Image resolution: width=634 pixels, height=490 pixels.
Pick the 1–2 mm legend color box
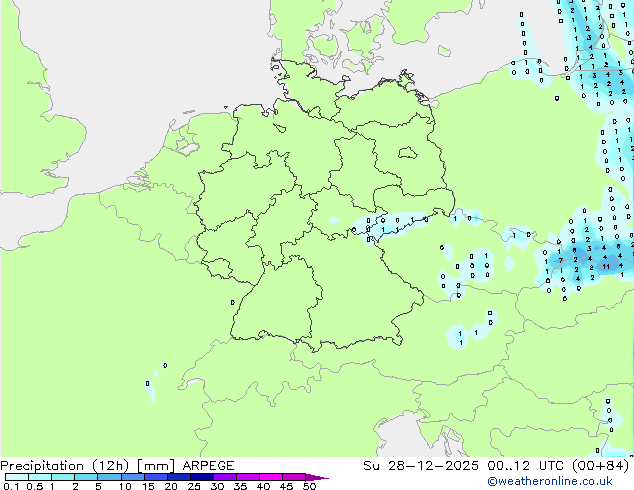click(63, 477)
